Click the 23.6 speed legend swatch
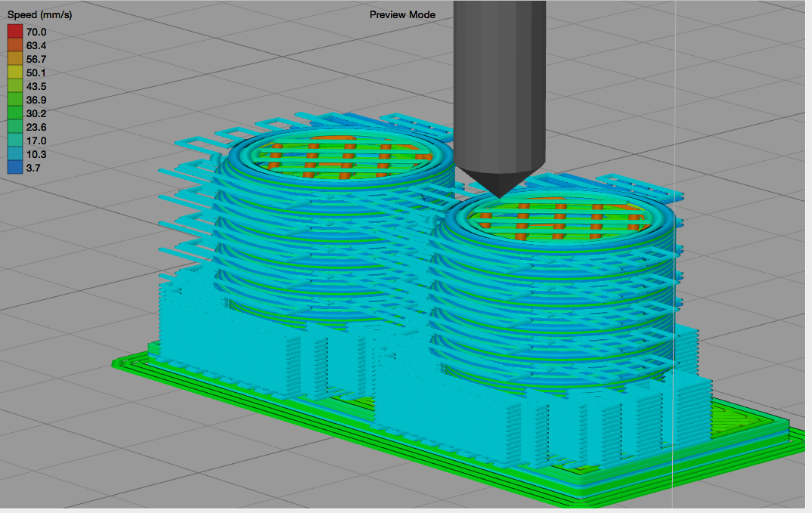812x513 pixels. point(15,127)
